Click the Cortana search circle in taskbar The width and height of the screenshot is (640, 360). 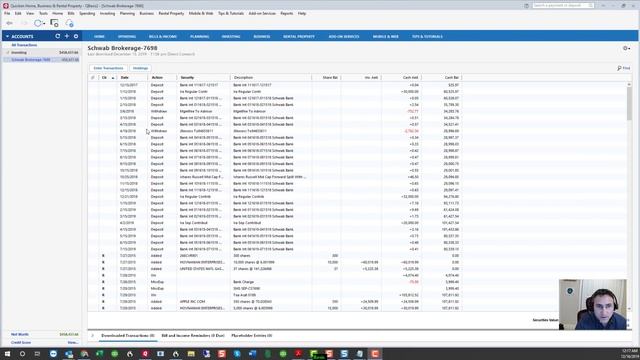(22, 353)
